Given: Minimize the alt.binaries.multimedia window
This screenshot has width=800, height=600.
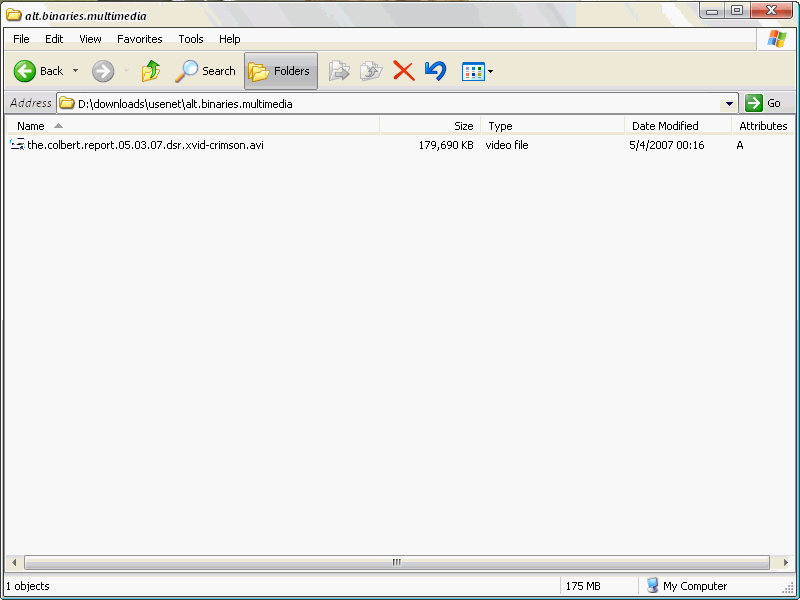Looking at the screenshot, I should 712,11.
